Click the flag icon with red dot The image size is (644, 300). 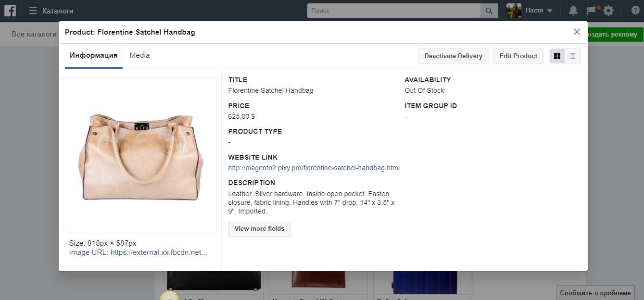coord(592,11)
